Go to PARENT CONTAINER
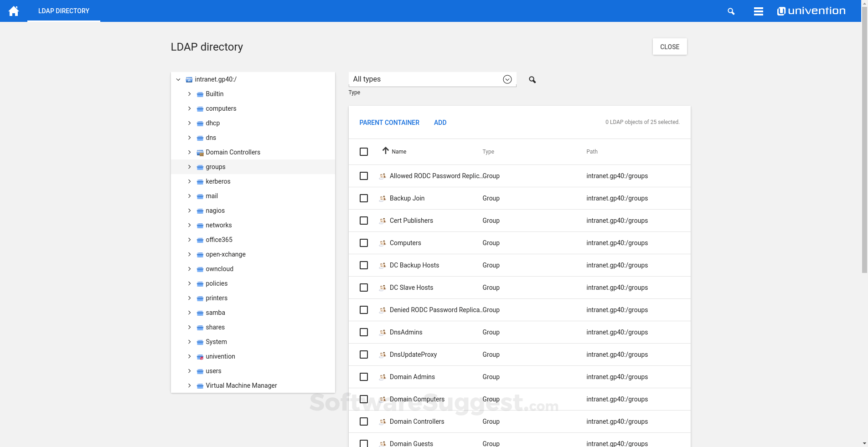 click(x=389, y=123)
